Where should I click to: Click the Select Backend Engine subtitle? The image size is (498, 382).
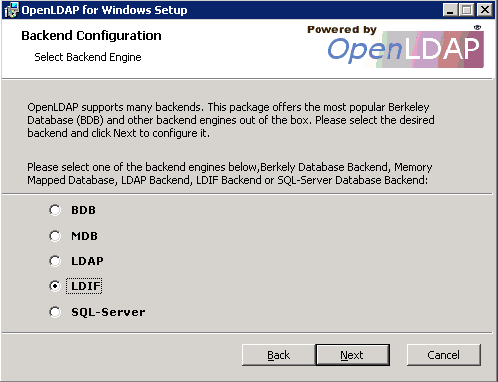[x=88, y=57]
